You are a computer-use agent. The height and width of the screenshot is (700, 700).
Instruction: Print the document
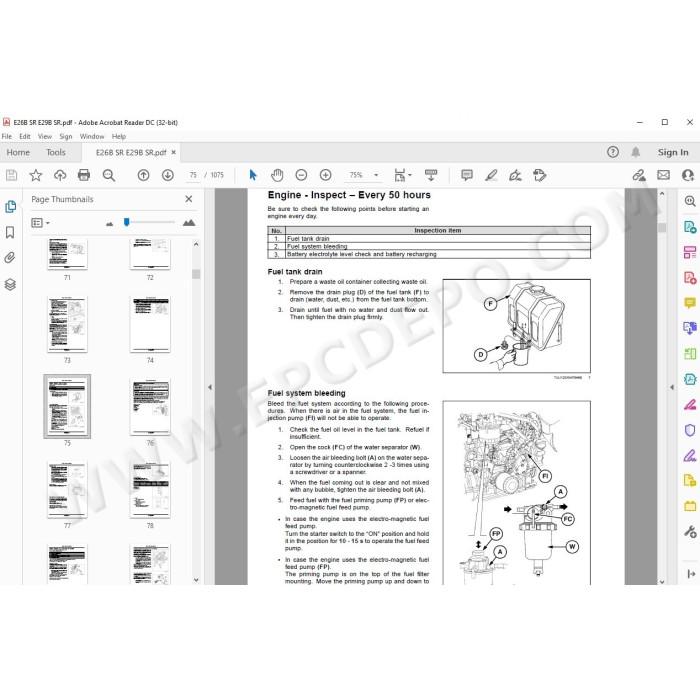tap(84, 175)
